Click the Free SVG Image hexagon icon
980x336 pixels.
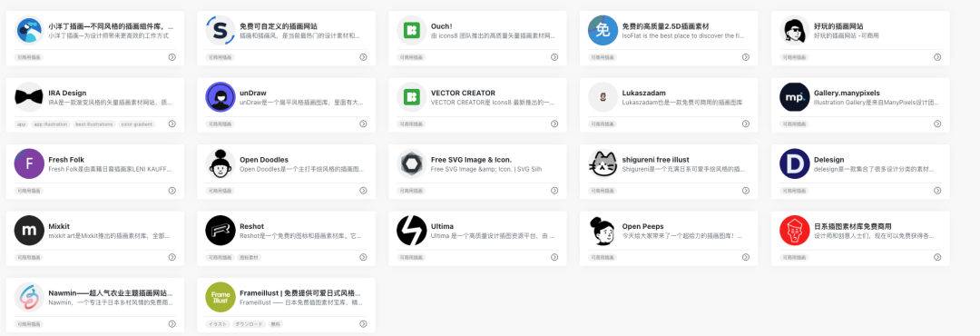(412, 164)
